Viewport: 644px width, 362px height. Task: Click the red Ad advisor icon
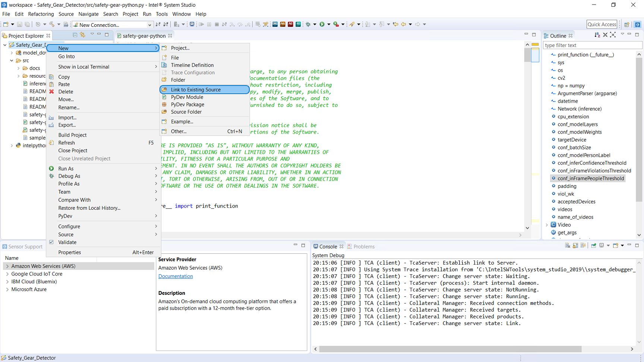point(290,24)
